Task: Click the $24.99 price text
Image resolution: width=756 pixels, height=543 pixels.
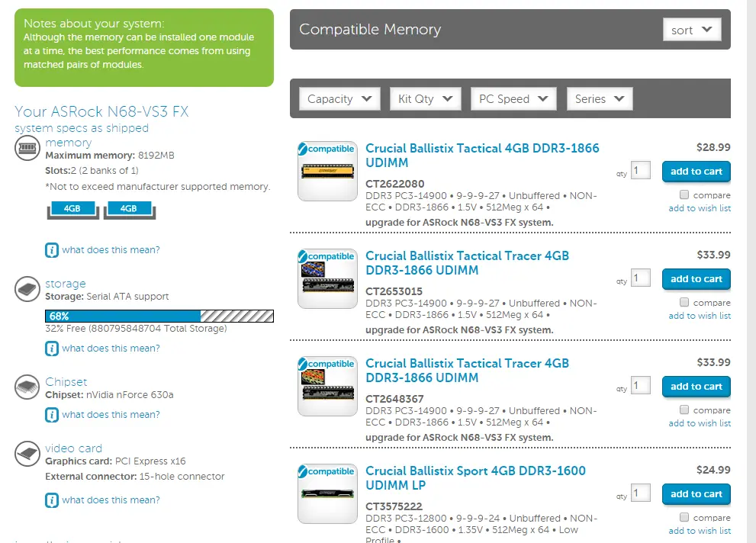Action: 713,470
